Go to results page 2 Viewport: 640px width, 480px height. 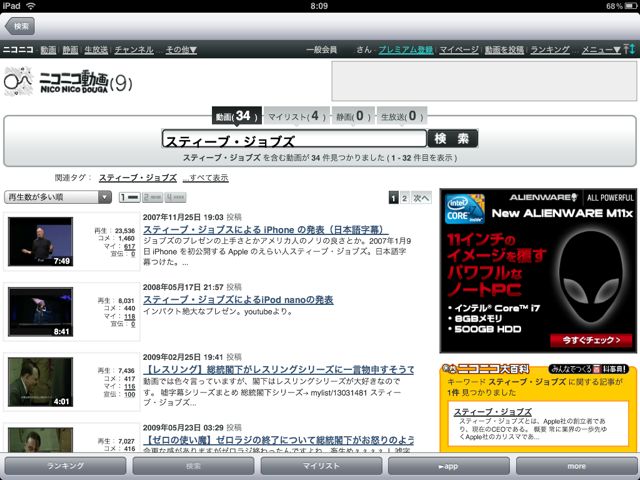[x=404, y=198]
